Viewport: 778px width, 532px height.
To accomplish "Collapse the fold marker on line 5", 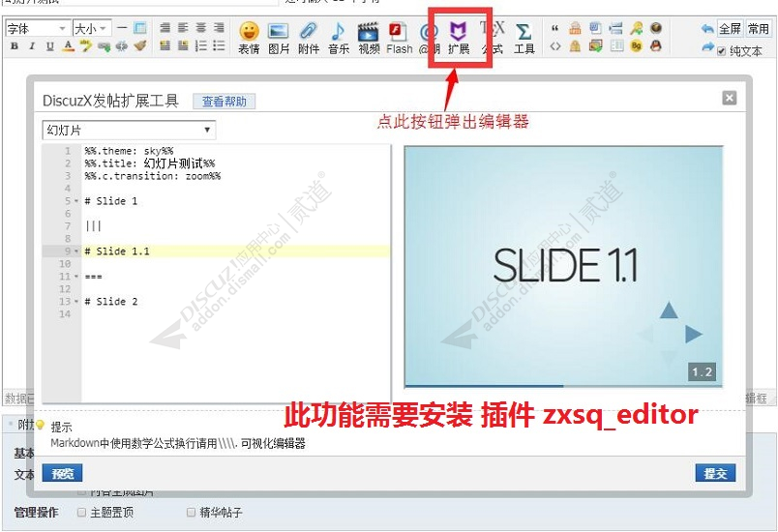I will coord(75,201).
